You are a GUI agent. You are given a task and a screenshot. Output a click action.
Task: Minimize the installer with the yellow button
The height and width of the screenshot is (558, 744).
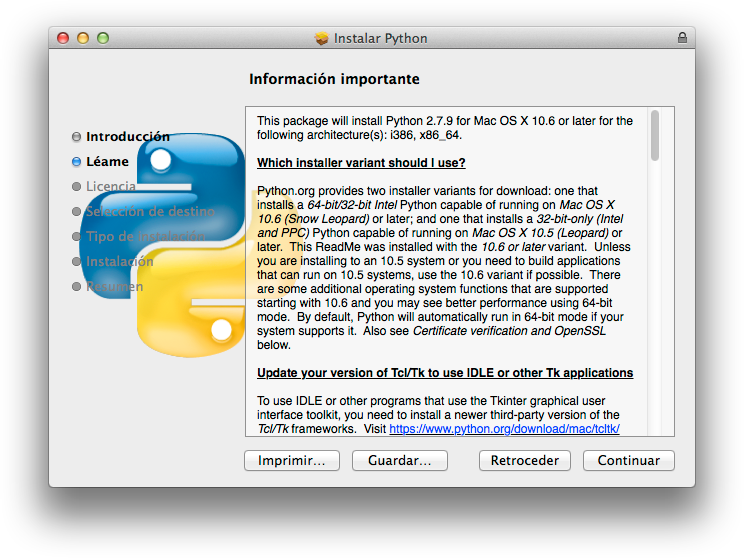coord(83,38)
